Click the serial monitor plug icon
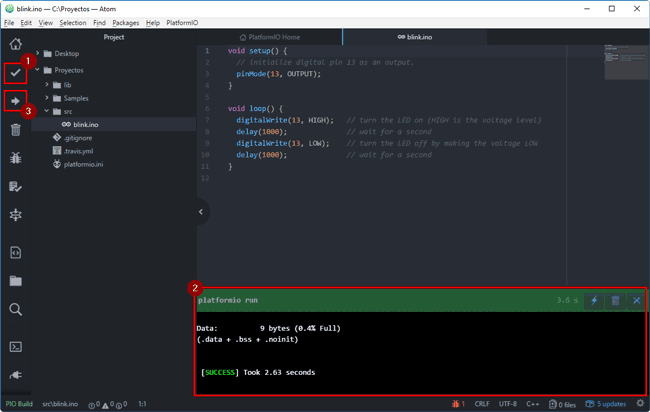 [x=15, y=375]
